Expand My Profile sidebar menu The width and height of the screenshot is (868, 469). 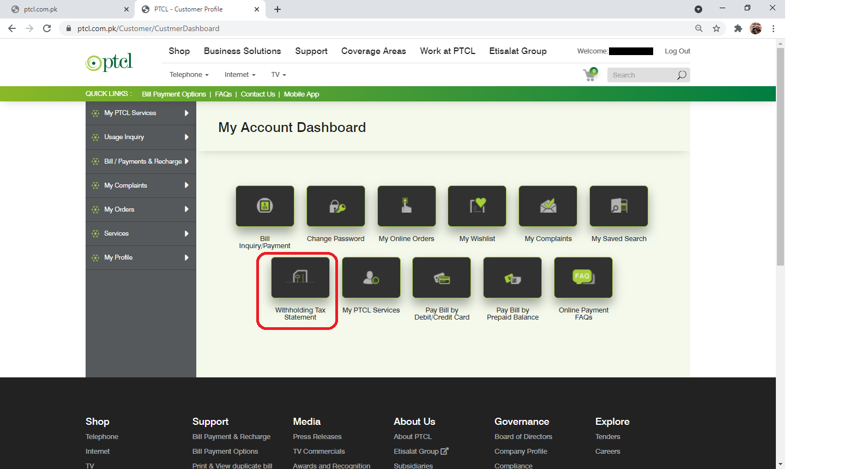tap(141, 257)
